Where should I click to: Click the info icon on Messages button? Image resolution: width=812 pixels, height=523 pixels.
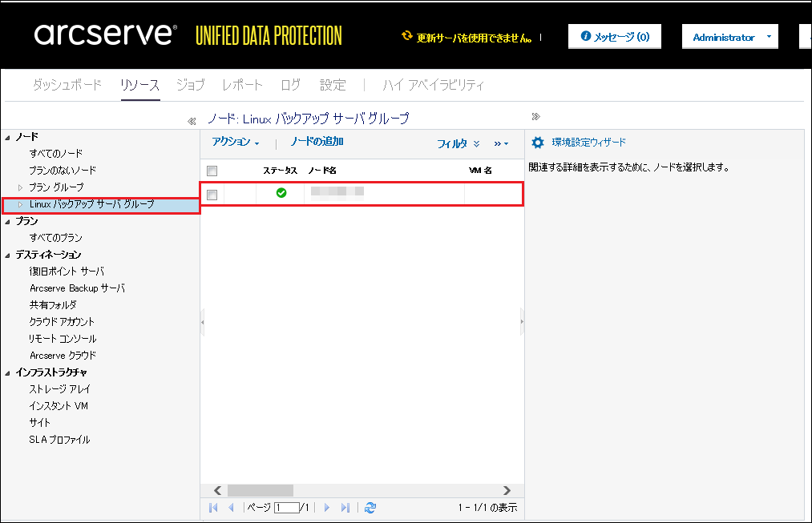[586, 36]
